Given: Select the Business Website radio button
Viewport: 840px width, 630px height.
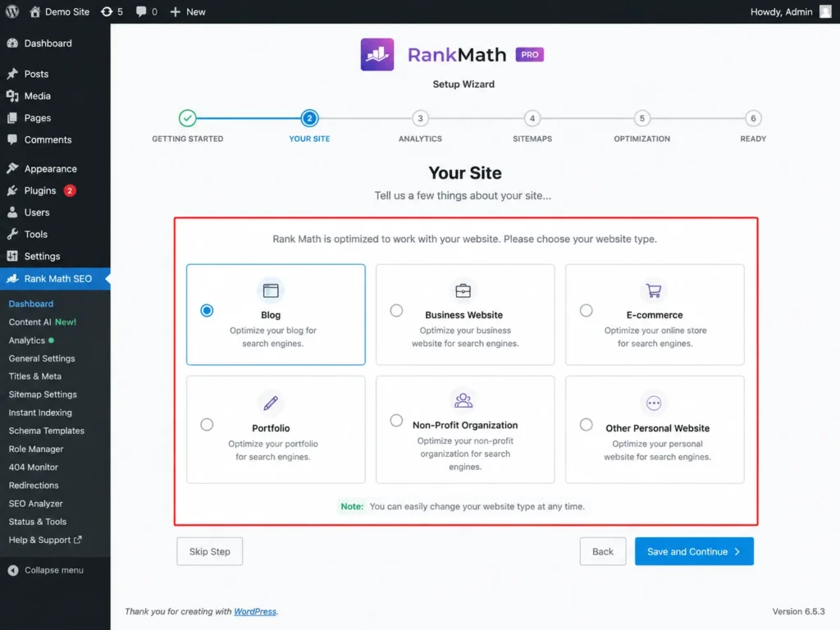Looking at the screenshot, I should click(396, 310).
